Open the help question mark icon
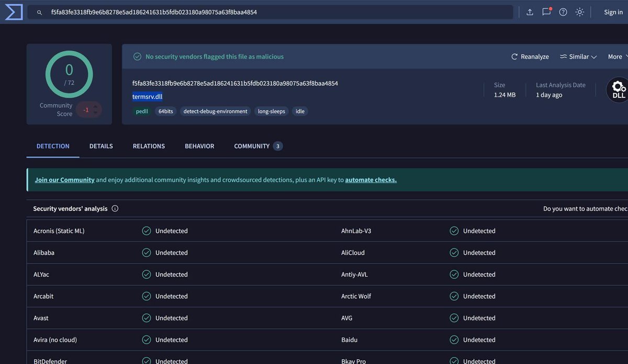The image size is (628, 364). tap(563, 12)
